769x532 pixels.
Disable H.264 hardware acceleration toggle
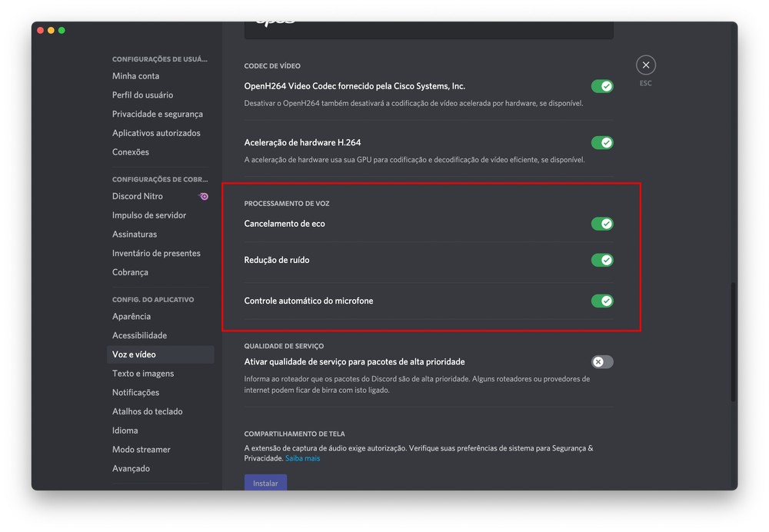602,143
